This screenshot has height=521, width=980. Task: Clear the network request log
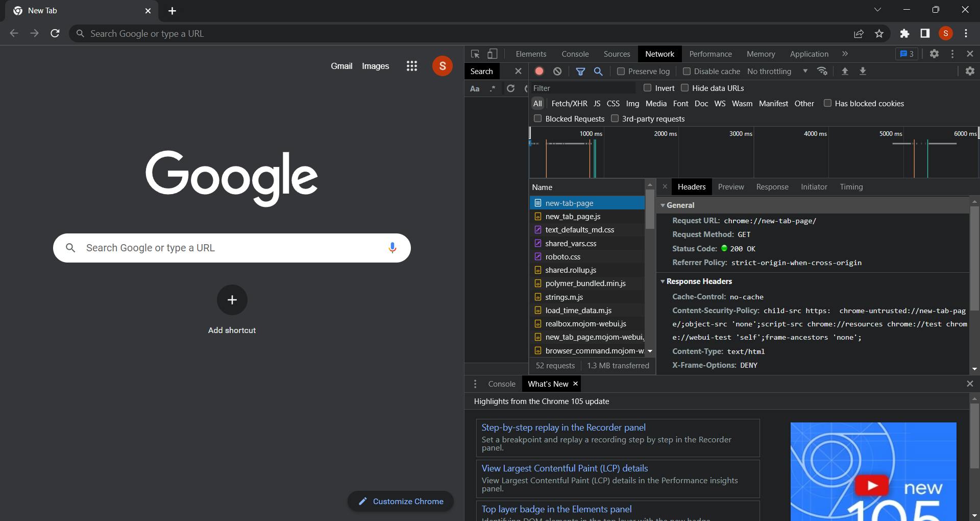tap(557, 71)
